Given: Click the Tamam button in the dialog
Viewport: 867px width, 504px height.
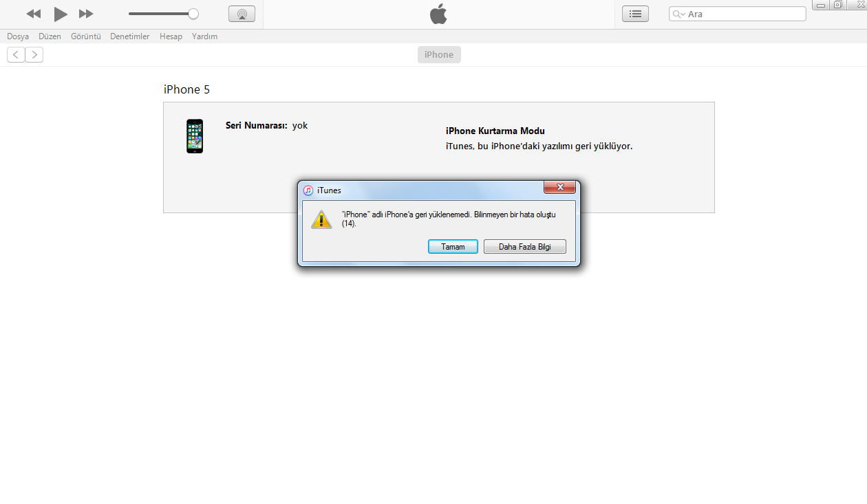Looking at the screenshot, I should pos(453,247).
